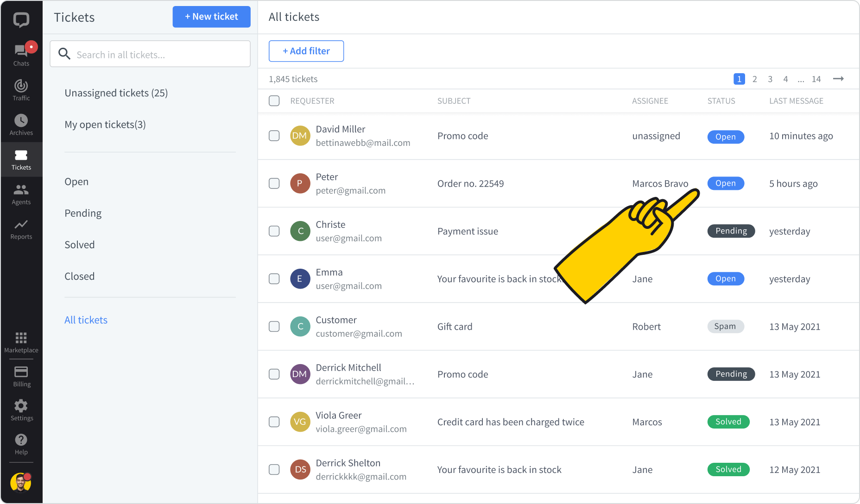Create a new ticket
This screenshot has height=504, width=860.
tap(211, 17)
